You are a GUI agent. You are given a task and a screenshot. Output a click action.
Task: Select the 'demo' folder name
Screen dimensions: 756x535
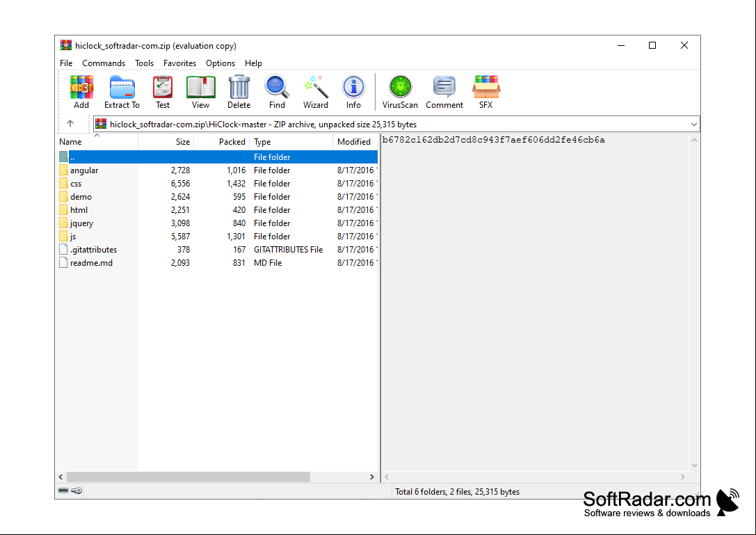[x=81, y=197]
